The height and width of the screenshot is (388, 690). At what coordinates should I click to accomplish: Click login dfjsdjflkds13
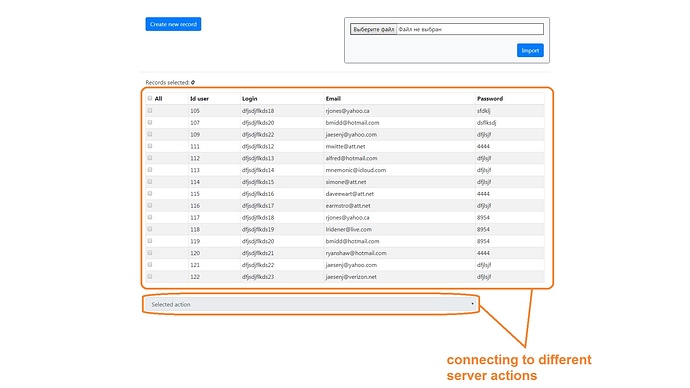pos(258,158)
